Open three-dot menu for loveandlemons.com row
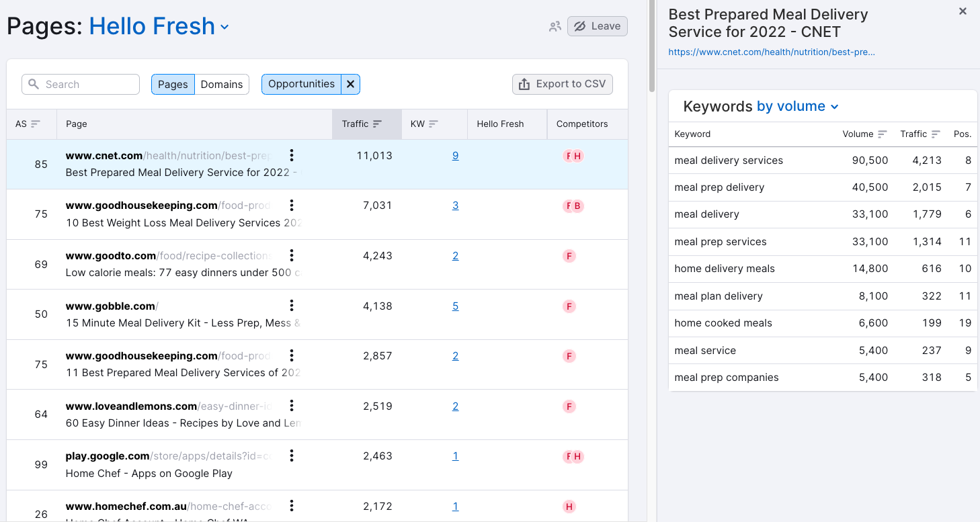The height and width of the screenshot is (522, 980). 292,406
